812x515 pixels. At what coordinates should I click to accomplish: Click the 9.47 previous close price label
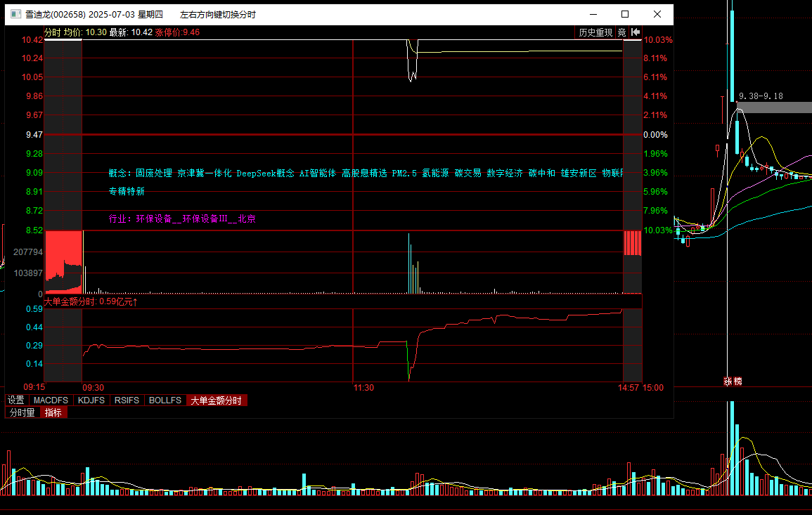34,135
